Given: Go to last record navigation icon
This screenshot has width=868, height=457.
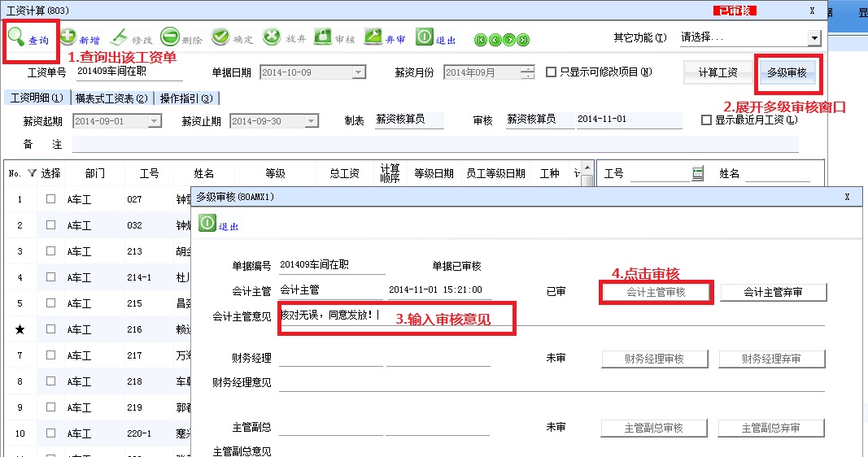Looking at the screenshot, I should pyautogui.click(x=523, y=40).
